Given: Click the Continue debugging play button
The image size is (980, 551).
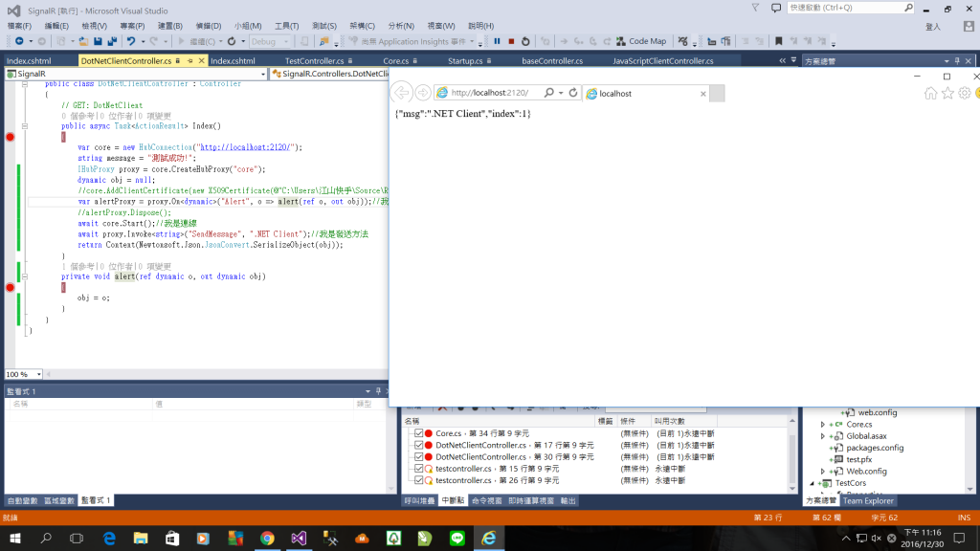Looking at the screenshot, I should [181, 41].
